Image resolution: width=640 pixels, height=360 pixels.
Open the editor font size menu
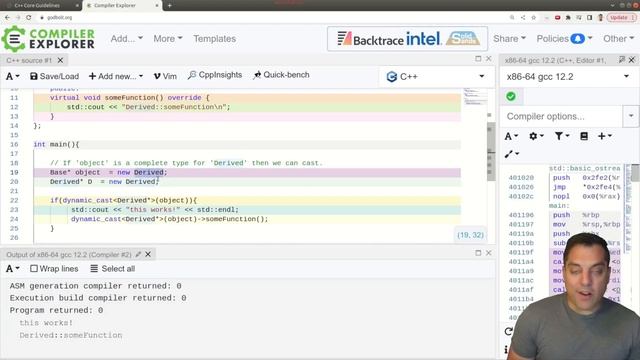[12, 76]
